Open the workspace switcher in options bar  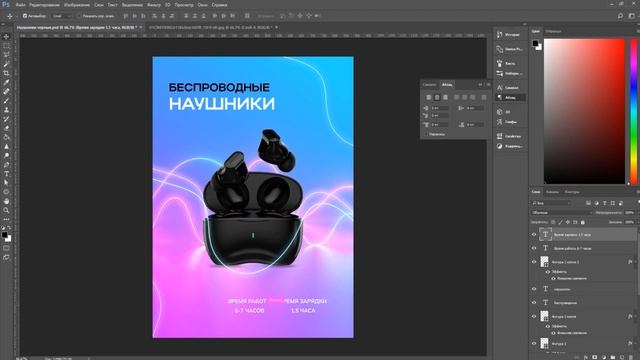pyautogui.click(x=632, y=16)
